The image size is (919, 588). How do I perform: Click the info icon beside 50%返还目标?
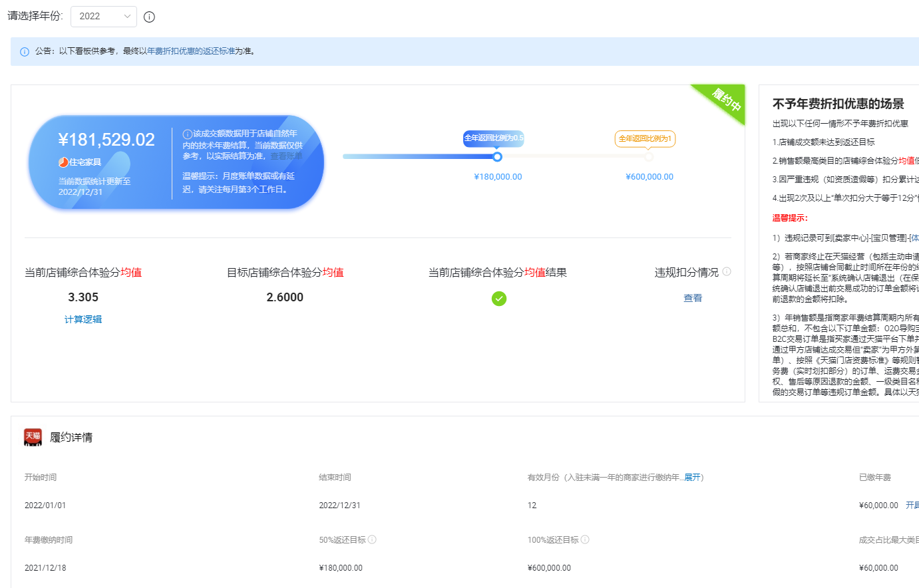point(373,539)
